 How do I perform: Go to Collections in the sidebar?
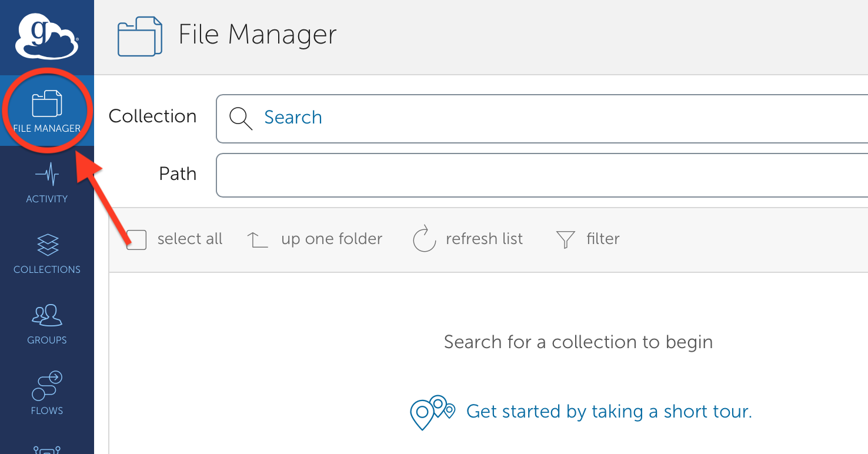coord(46,253)
